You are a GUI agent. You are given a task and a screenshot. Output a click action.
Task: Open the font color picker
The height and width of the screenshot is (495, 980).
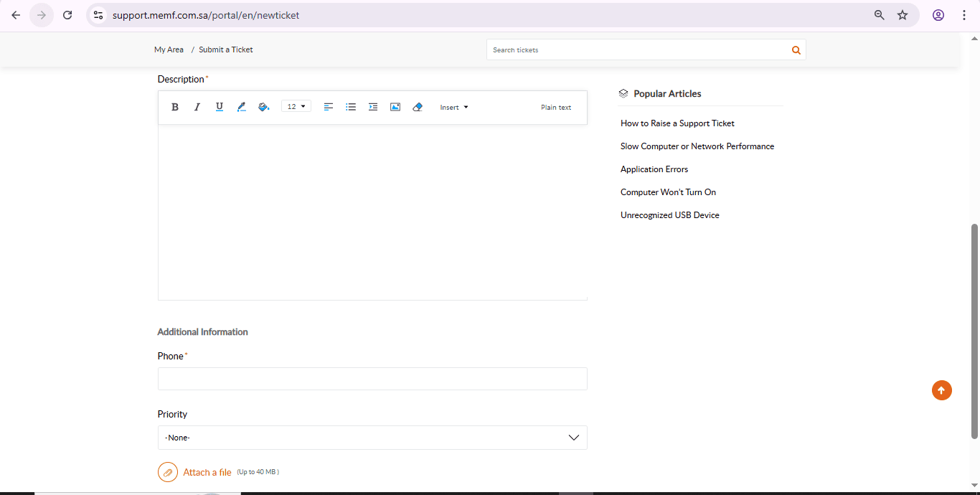(241, 107)
